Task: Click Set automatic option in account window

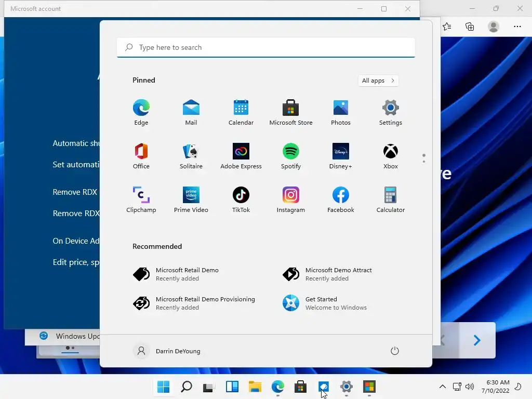Action: coord(76,165)
